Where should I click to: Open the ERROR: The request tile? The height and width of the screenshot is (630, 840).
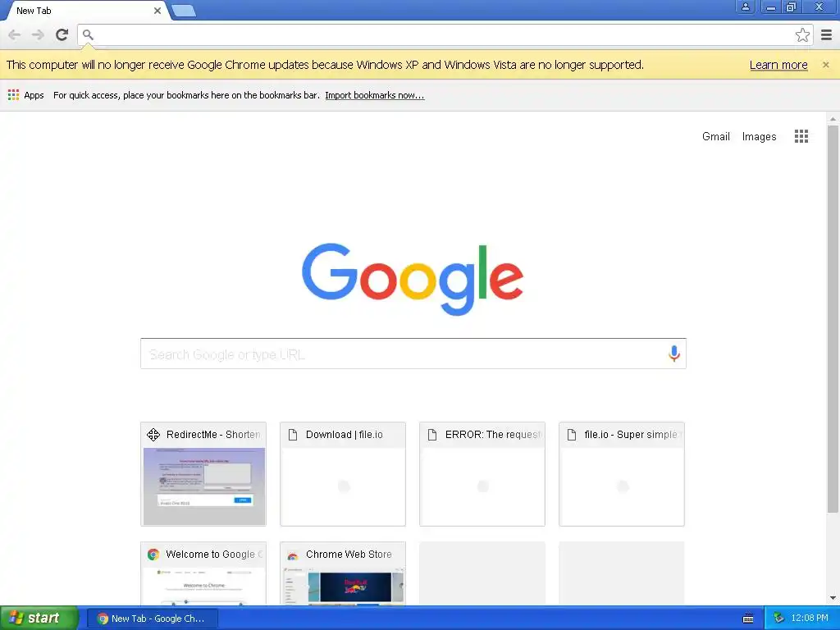point(482,474)
